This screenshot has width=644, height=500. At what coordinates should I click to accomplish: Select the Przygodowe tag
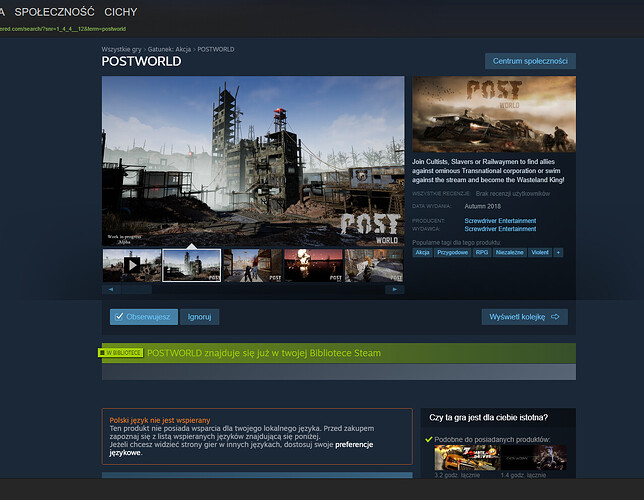point(453,252)
